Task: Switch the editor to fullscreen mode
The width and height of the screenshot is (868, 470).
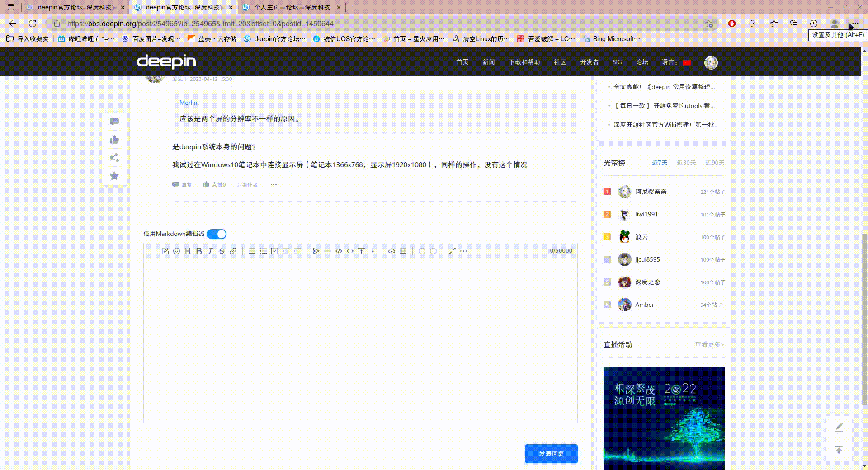Action: pyautogui.click(x=452, y=251)
